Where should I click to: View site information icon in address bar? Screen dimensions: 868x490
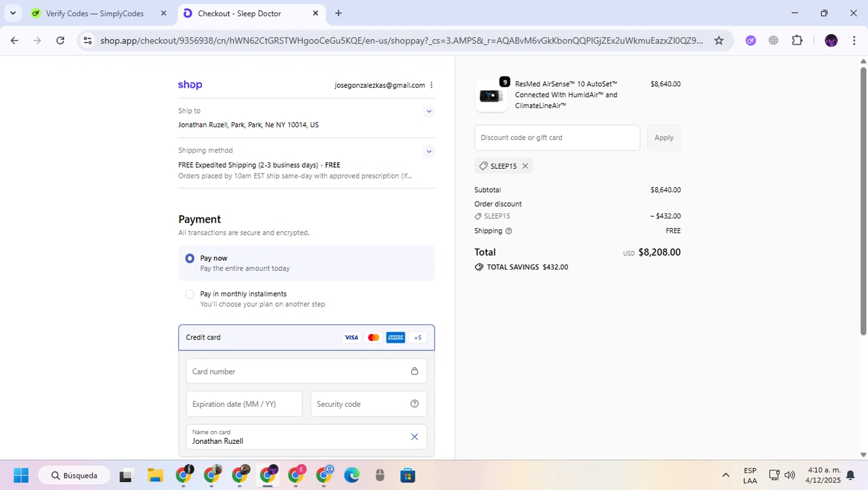tap(87, 40)
